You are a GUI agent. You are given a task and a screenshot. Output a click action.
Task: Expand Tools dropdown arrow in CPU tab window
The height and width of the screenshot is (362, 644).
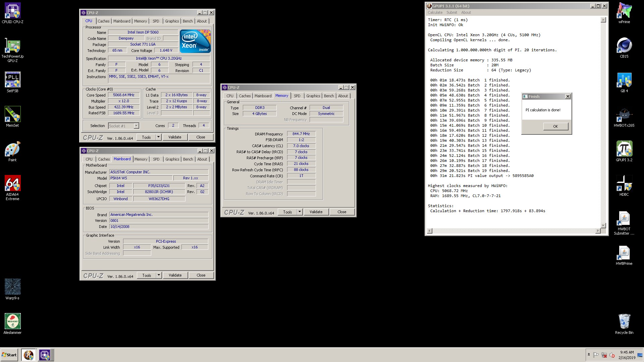click(x=158, y=137)
